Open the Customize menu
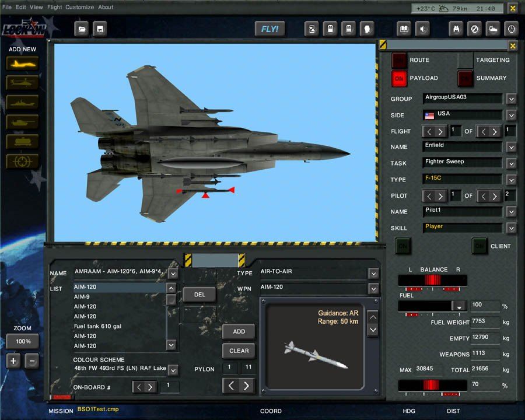The image size is (525, 420). pos(79,7)
